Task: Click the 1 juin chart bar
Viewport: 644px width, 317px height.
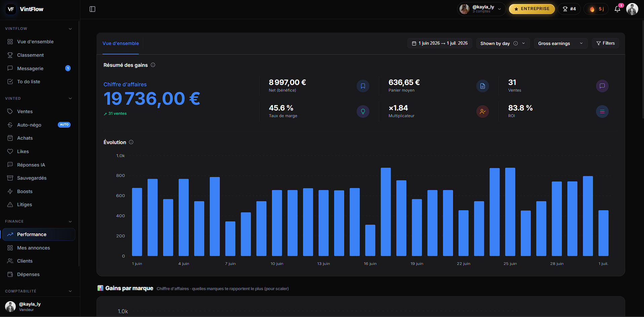Action: tap(137, 222)
